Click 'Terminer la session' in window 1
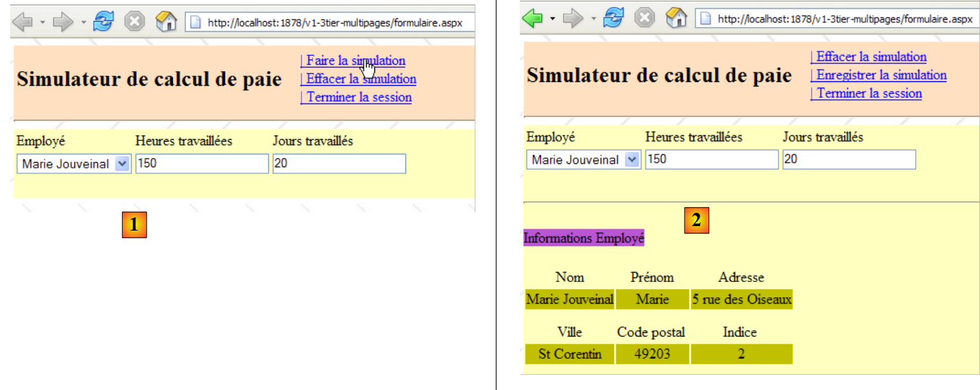 pyautogui.click(x=355, y=97)
